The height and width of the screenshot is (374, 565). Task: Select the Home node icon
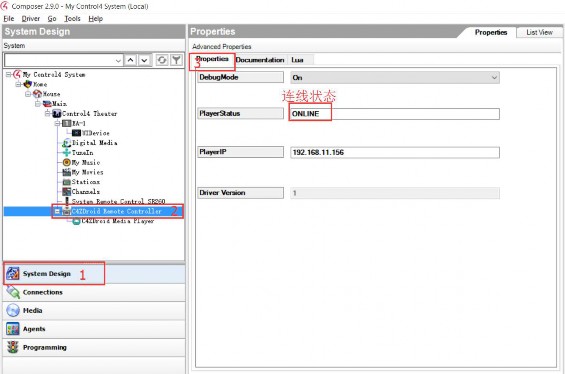(x=28, y=84)
